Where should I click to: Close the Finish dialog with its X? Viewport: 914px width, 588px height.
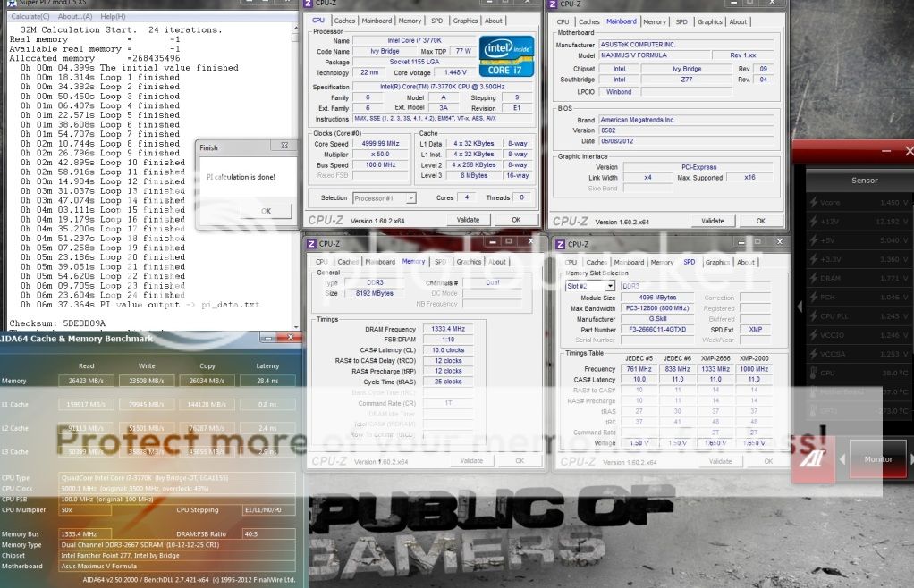tap(284, 147)
